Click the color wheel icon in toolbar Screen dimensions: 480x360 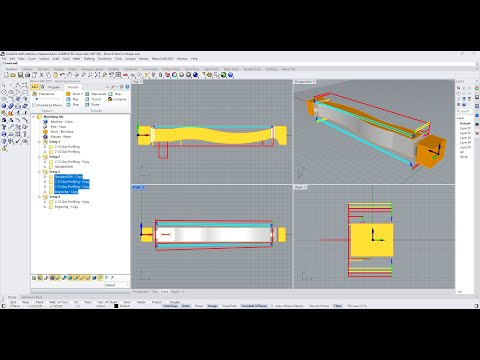(x=174, y=75)
